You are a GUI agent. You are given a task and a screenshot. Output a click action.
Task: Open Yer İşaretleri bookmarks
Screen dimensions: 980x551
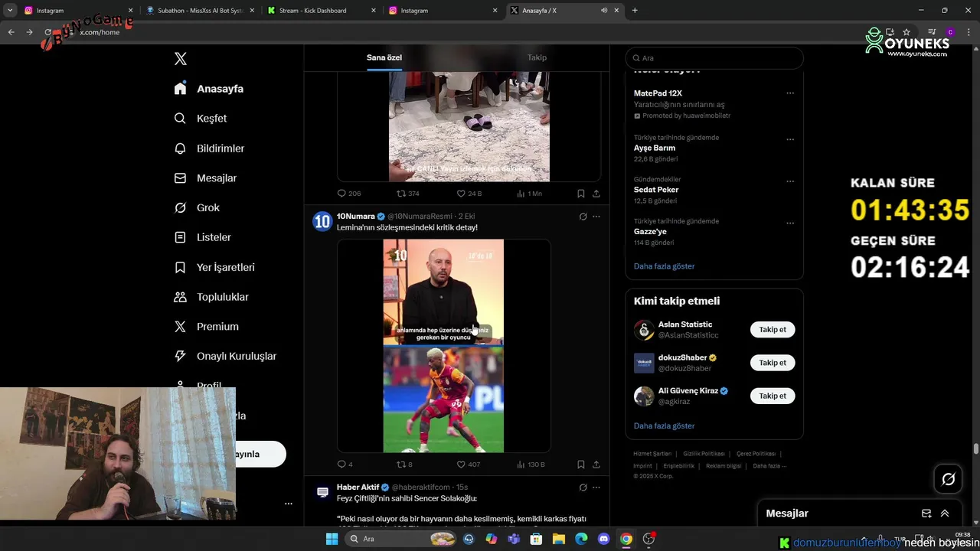(214, 267)
